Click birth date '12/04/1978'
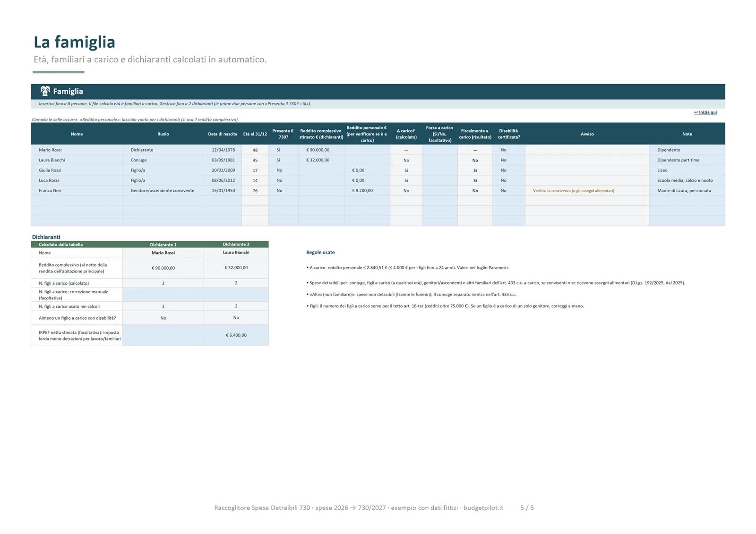 [223, 150]
